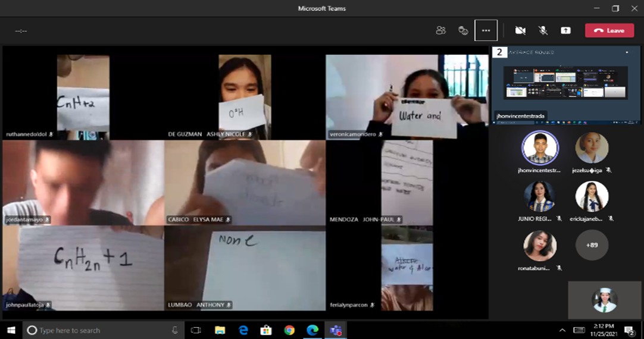This screenshot has height=339, width=644.
Task: Click the +89 more participants bubble
Action: 592,245
